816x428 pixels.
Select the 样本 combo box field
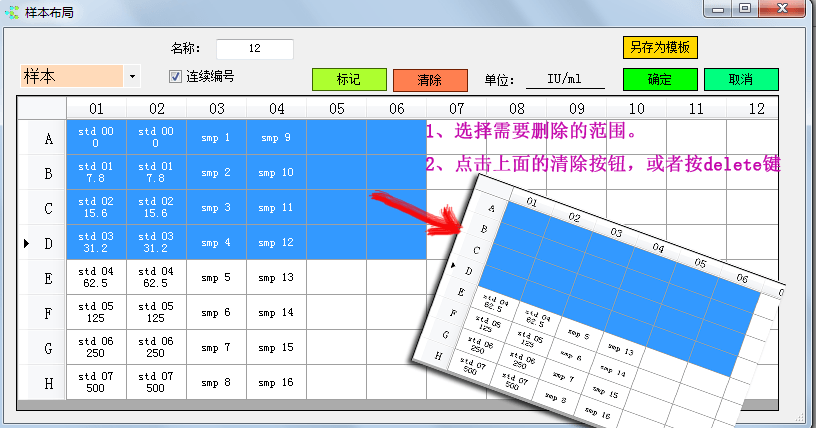(80, 77)
